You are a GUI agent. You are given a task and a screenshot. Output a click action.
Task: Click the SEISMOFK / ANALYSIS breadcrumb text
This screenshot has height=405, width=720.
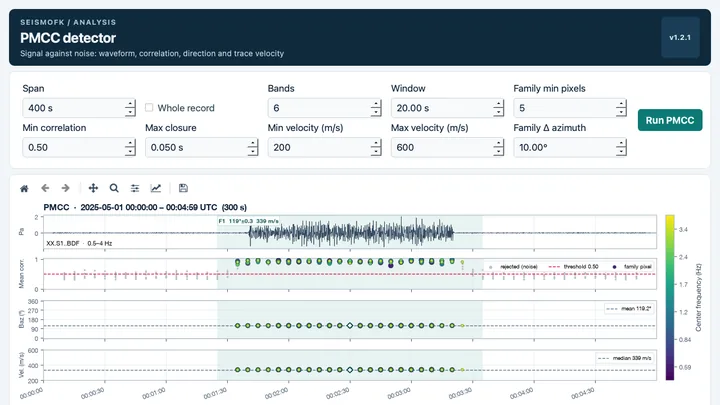[x=68, y=22]
